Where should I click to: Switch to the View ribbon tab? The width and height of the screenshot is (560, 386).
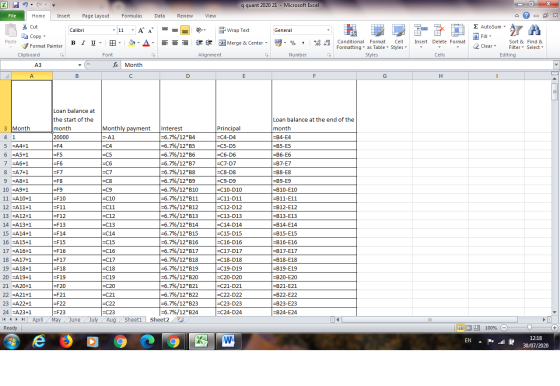point(210,16)
